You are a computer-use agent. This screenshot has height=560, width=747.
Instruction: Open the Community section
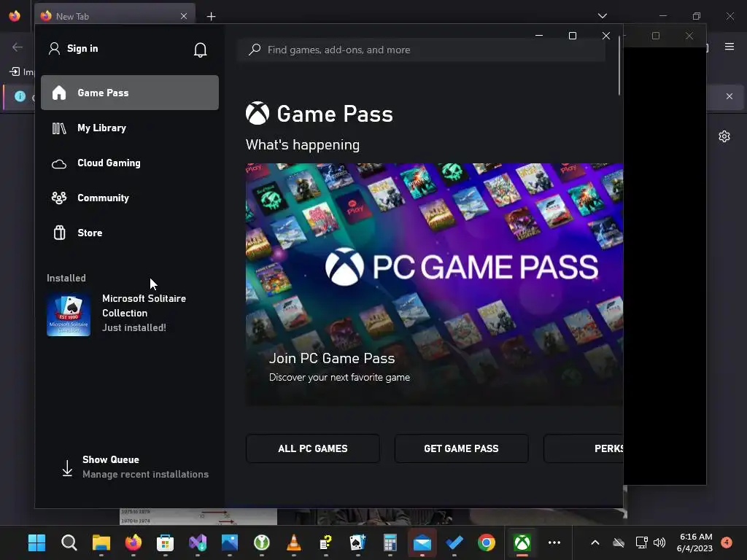130,198
